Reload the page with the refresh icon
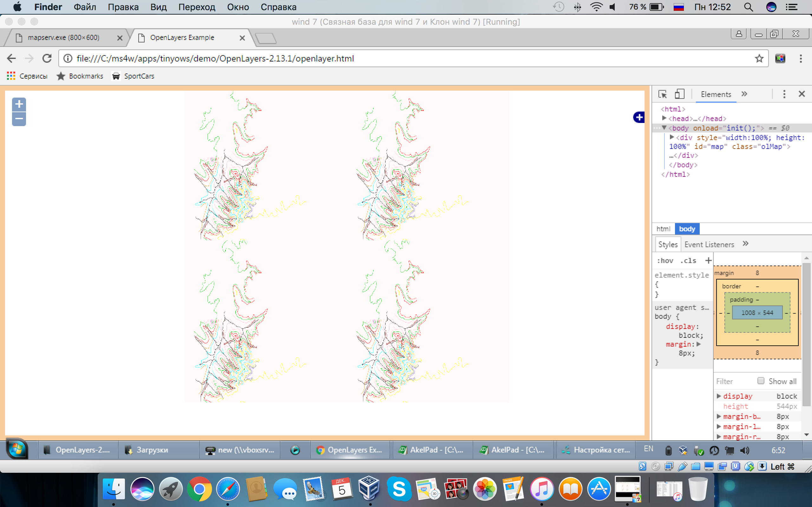 point(47,58)
